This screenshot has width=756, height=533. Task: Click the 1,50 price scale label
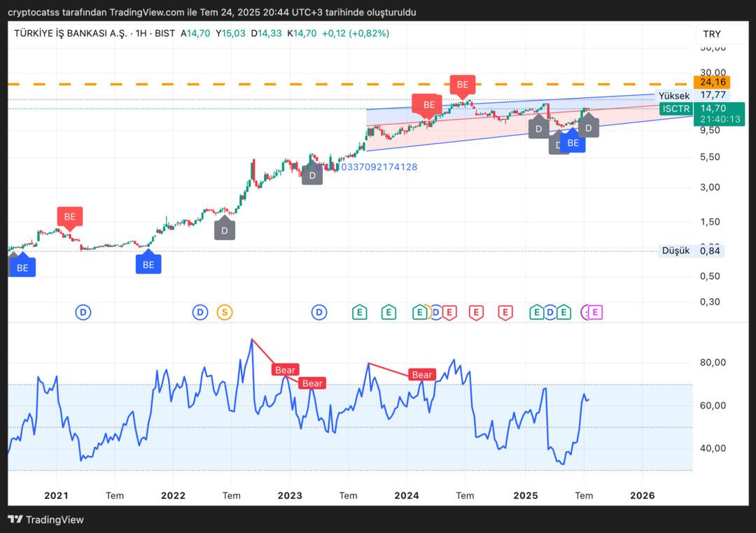click(710, 222)
